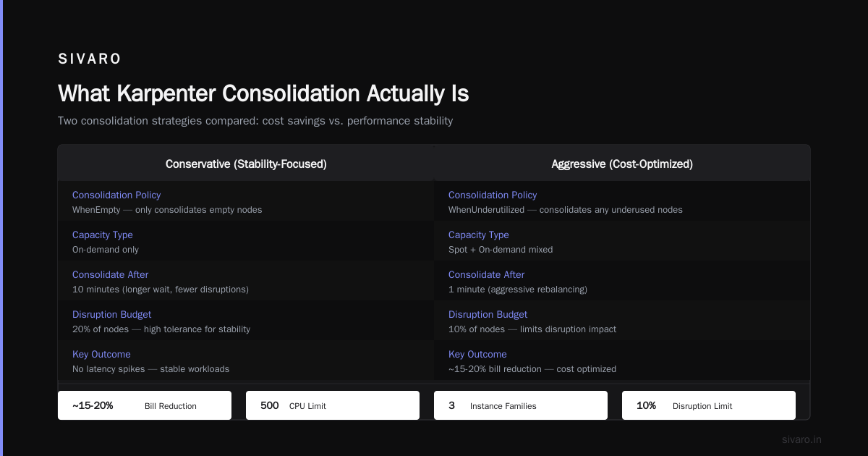
Task: Click the '10% Disruption Limit' stat card
Action: (709, 405)
